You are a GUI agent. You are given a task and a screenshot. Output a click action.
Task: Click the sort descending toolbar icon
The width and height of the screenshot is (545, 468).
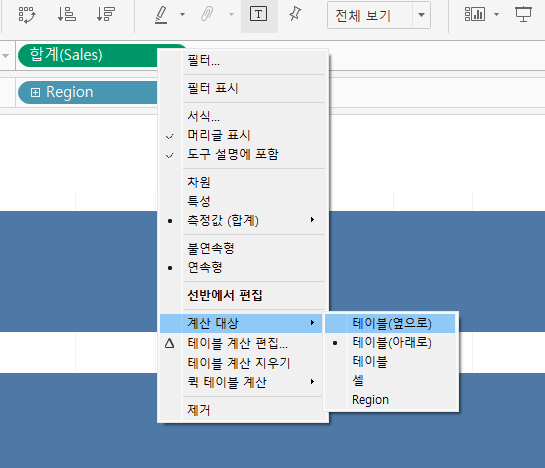coord(106,15)
